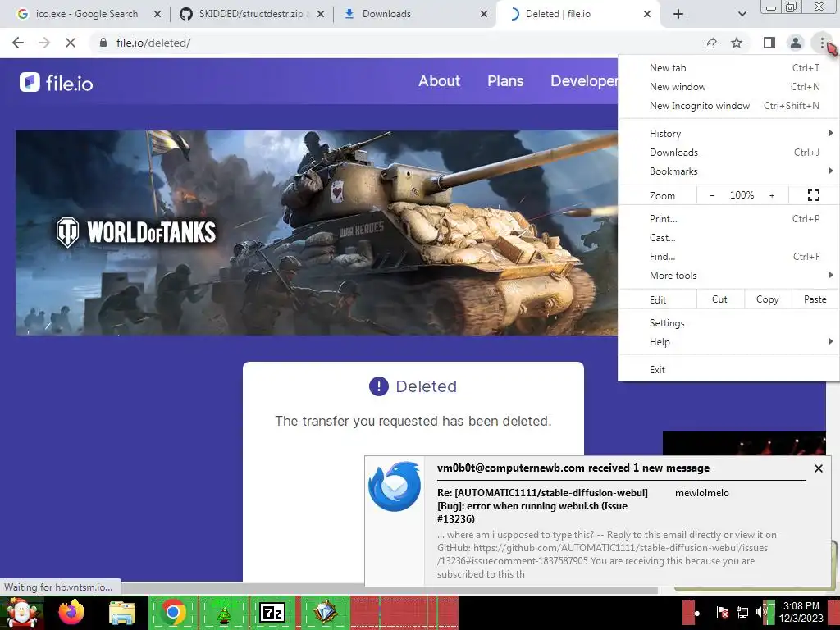This screenshot has height=630, width=840.
Task: Click the World of Tanks banner ad
Action: click(316, 233)
